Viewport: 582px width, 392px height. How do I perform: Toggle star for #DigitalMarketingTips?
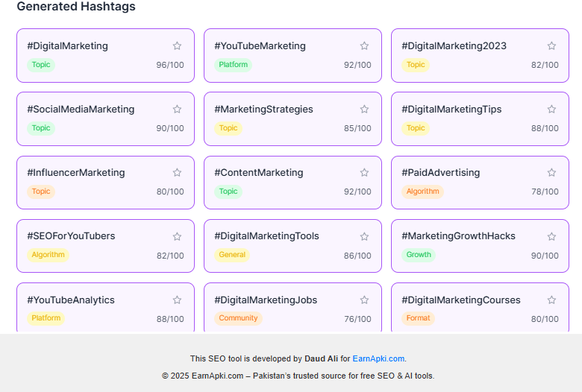coord(551,110)
